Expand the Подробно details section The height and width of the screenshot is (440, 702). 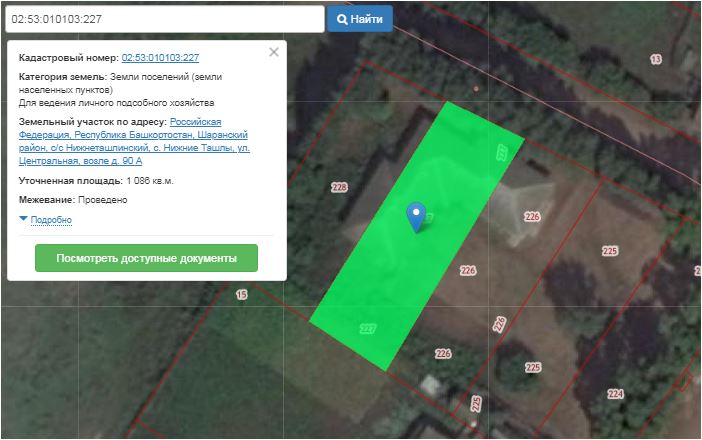(x=51, y=220)
